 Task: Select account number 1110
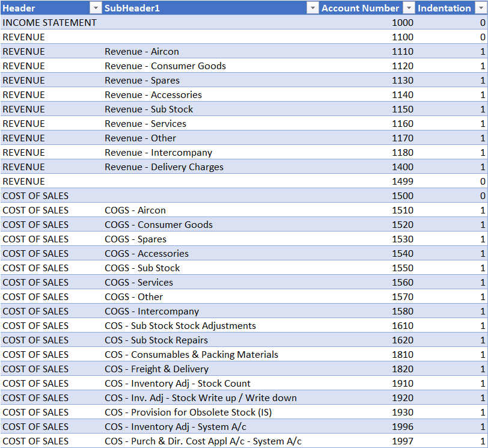point(403,52)
